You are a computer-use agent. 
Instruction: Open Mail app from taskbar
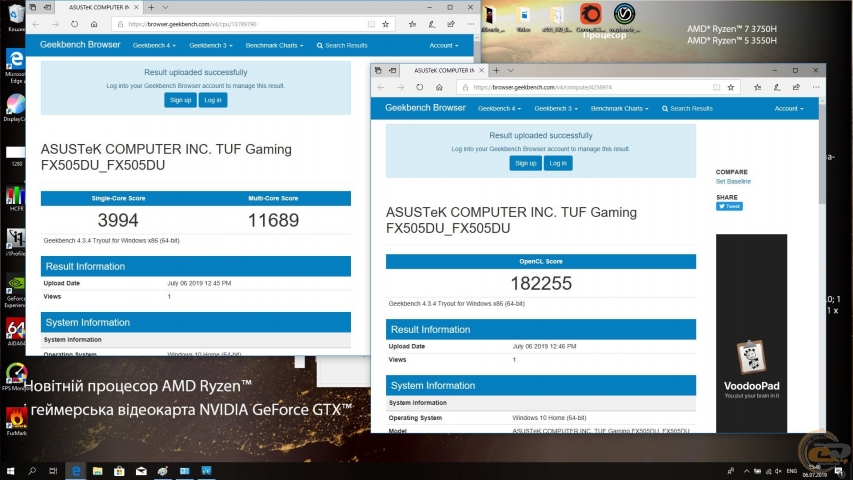coord(141,471)
